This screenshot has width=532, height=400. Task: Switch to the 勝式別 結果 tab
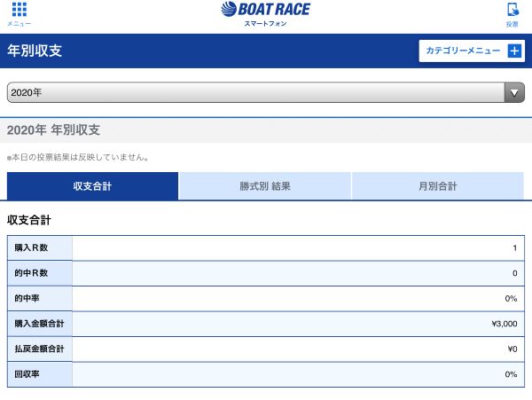[265, 186]
